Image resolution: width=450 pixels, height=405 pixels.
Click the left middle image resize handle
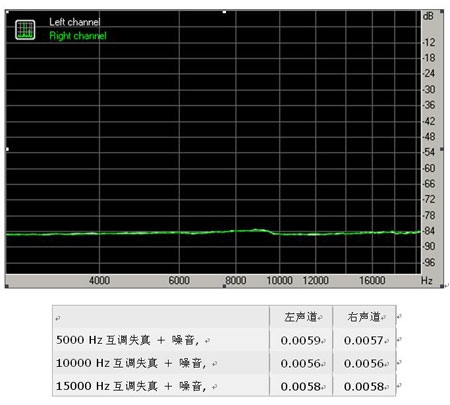tap(7, 149)
